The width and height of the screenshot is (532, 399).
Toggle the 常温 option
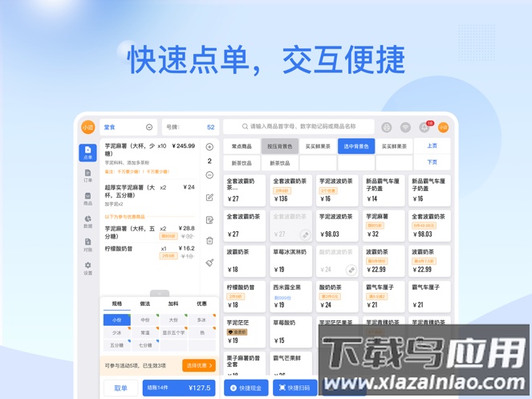[x=145, y=333]
